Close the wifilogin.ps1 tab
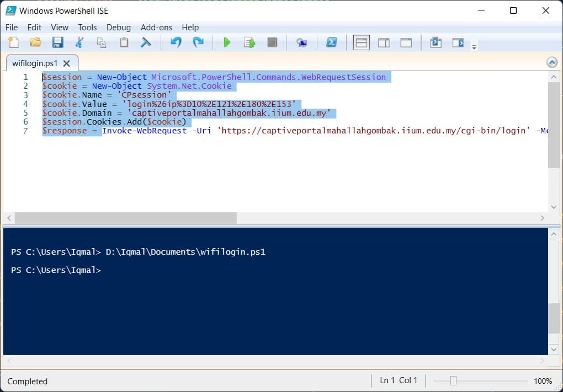The image size is (563, 392). pyautogui.click(x=66, y=63)
